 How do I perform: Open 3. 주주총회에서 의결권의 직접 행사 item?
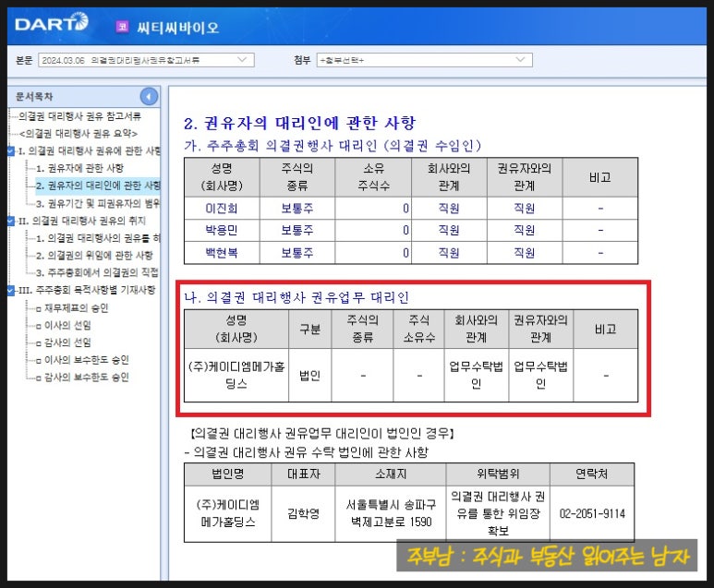[97, 272]
